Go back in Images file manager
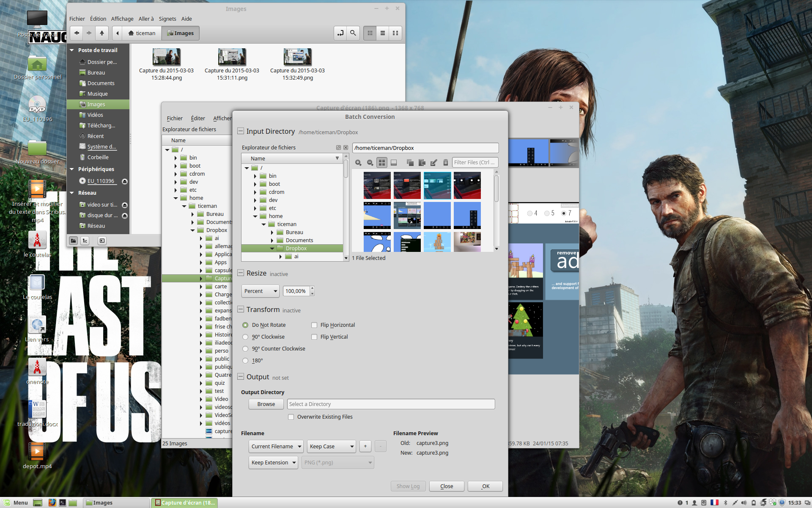The width and height of the screenshot is (812, 508). click(77, 33)
